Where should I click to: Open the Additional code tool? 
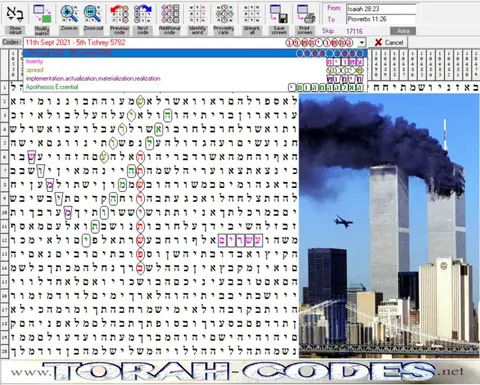click(x=170, y=19)
